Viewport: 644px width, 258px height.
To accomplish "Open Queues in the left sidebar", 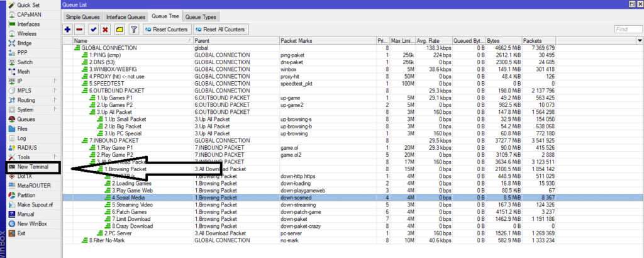I will click(x=26, y=119).
